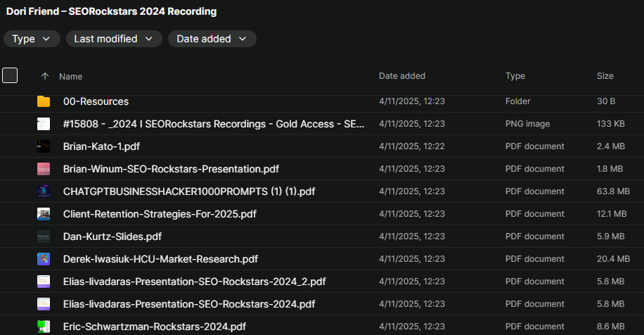This screenshot has height=335, width=644.
Task: Click the CHATGPTBUSINESSHACKER1000PROMPTS PDF thumbnail icon
Action: click(x=44, y=191)
